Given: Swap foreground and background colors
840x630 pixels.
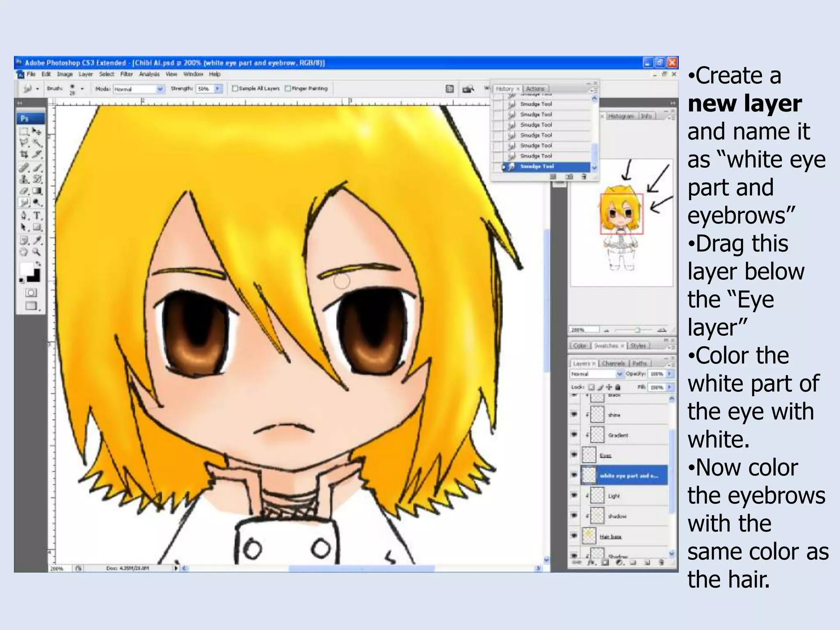Looking at the screenshot, I should pyautogui.click(x=38, y=264).
